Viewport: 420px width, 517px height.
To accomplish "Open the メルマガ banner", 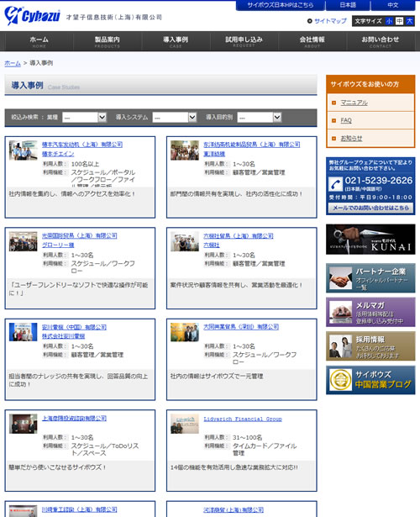I will coord(370,312).
